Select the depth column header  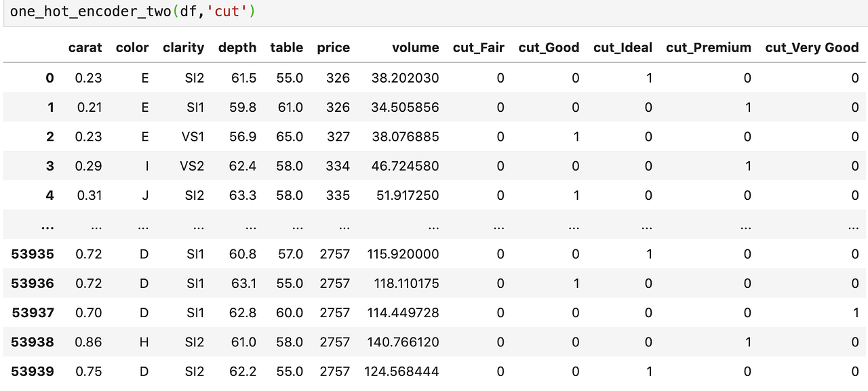(x=237, y=47)
